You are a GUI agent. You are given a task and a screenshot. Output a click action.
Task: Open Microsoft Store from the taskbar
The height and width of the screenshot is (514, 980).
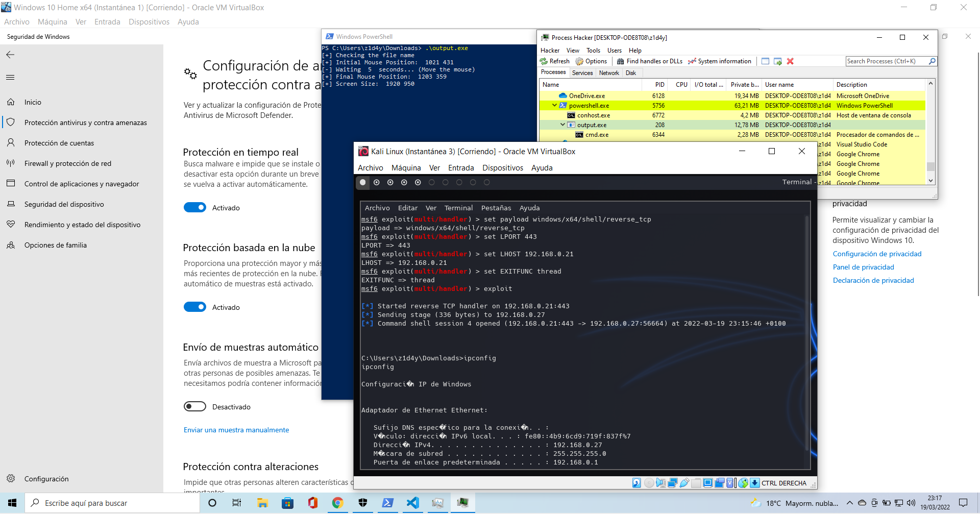click(x=288, y=503)
